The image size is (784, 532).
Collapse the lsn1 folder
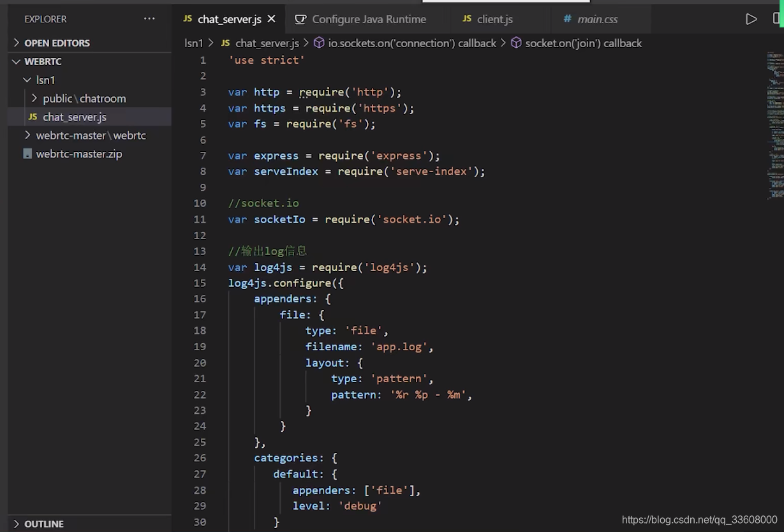89,80
